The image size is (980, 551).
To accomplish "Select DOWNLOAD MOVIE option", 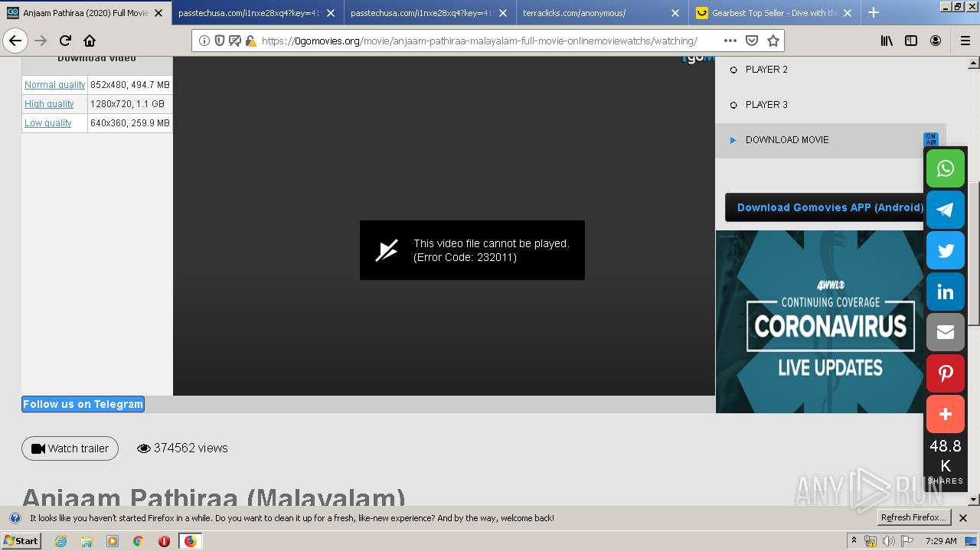I will tap(787, 140).
